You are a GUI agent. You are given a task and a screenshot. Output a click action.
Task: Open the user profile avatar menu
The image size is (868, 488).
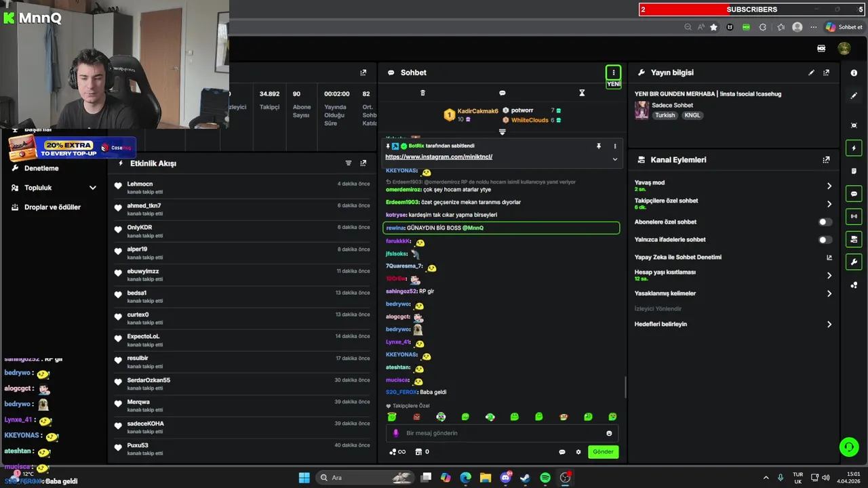(844, 49)
